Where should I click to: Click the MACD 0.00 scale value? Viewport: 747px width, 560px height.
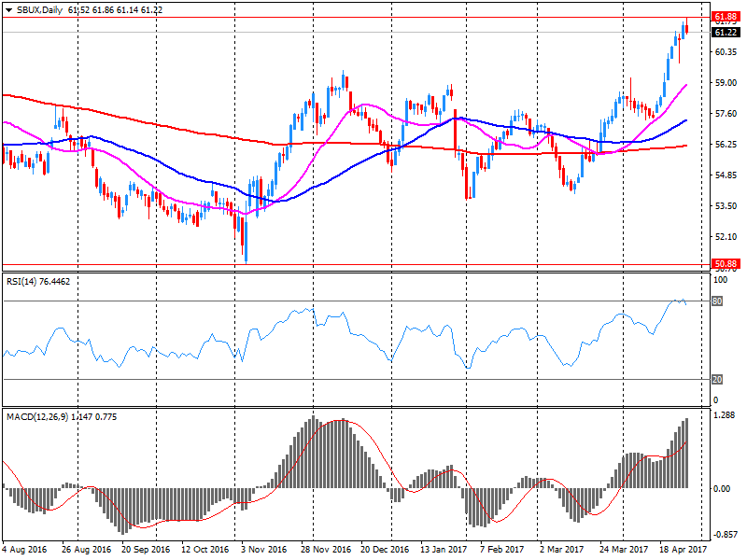(722, 488)
